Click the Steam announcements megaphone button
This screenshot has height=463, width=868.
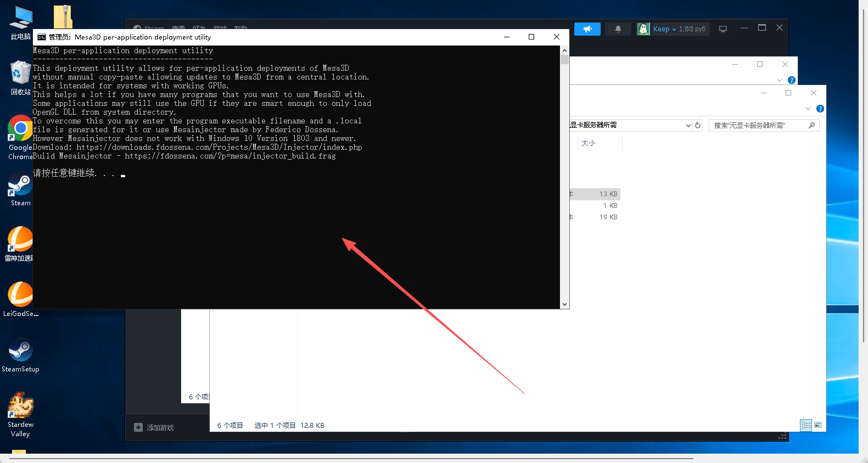click(587, 29)
